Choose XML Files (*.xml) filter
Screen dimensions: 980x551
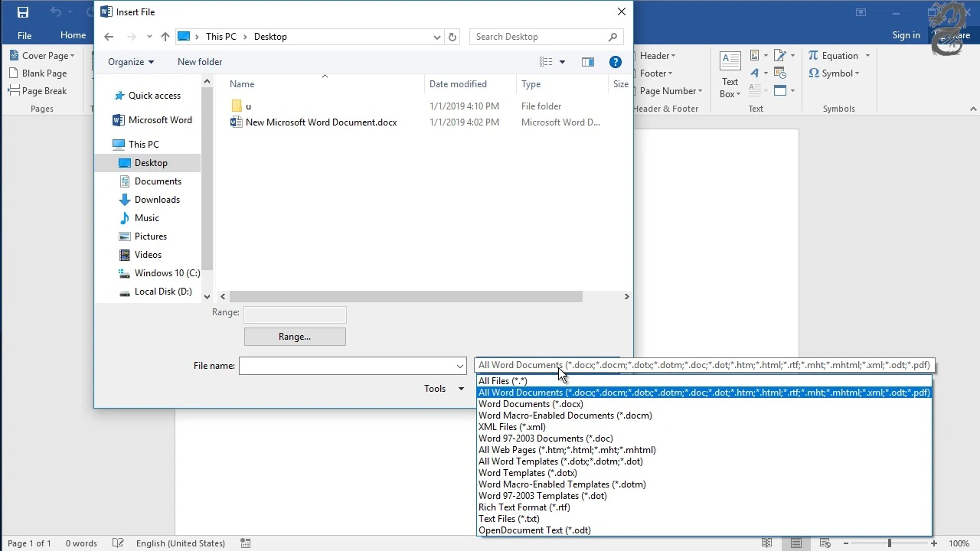(704, 427)
